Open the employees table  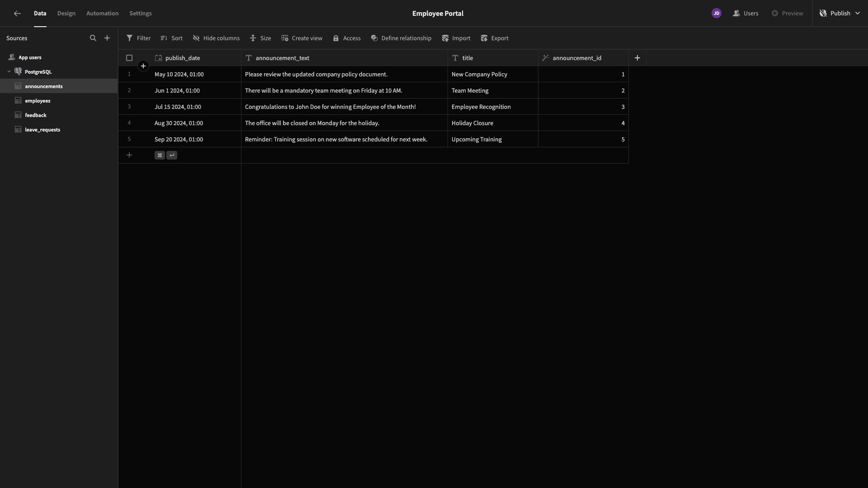[x=59, y=101]
